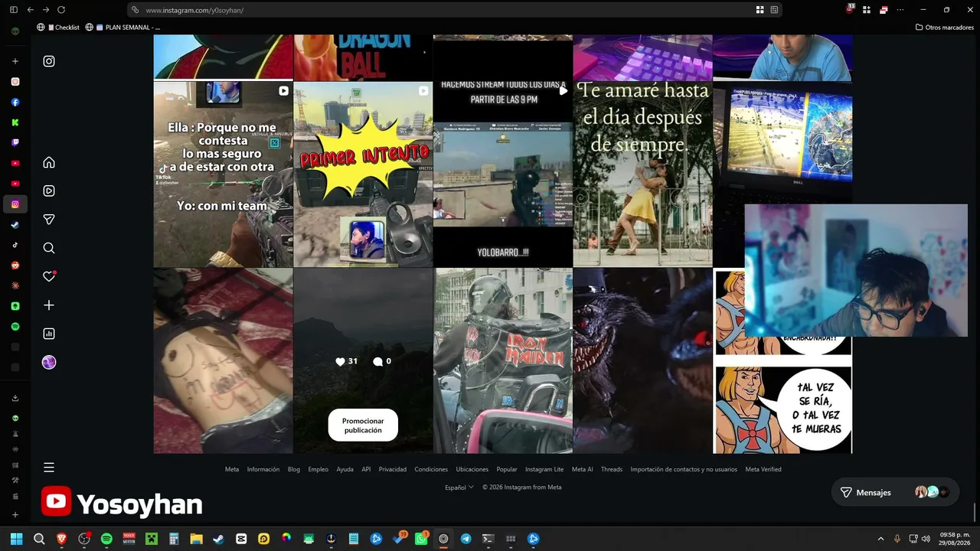Click Promocionar publicación button
Screen dimensions: 980x551
pos(363,425)
